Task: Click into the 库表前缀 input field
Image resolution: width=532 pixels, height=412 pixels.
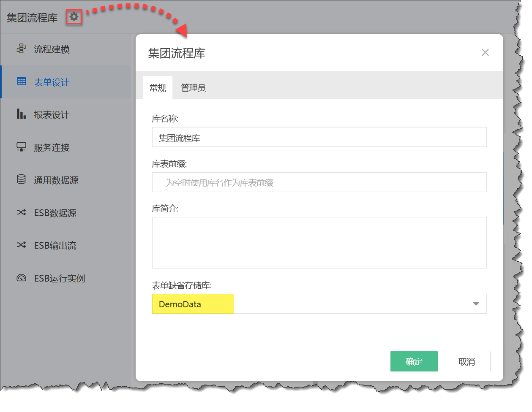Action: (319, 182)
